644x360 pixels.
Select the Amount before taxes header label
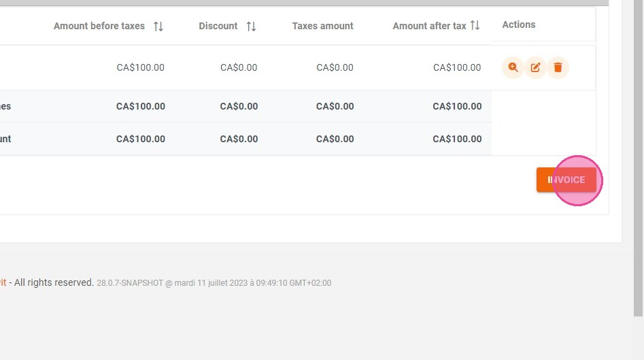[99, 26]
